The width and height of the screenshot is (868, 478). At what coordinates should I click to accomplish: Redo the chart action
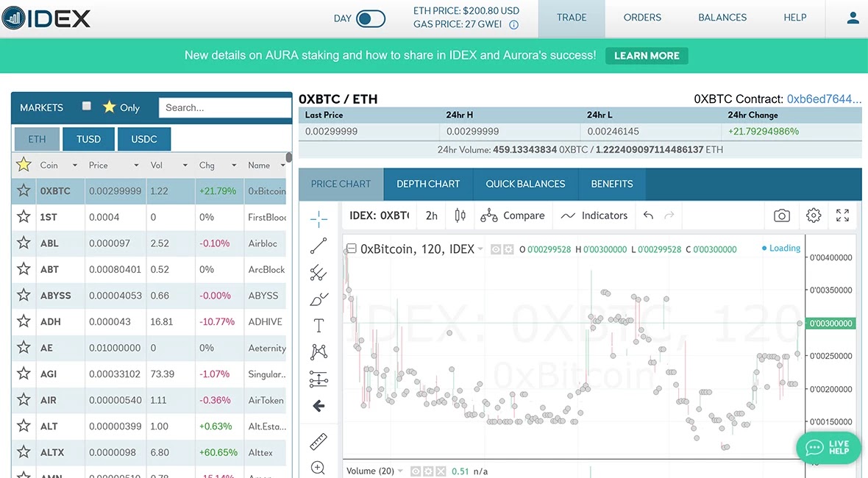coord(669,215)
